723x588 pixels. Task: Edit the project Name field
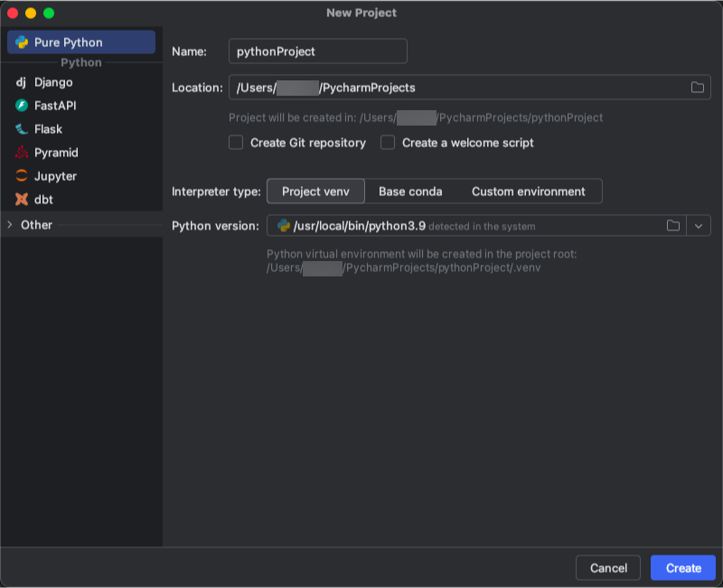pos(318,51)
